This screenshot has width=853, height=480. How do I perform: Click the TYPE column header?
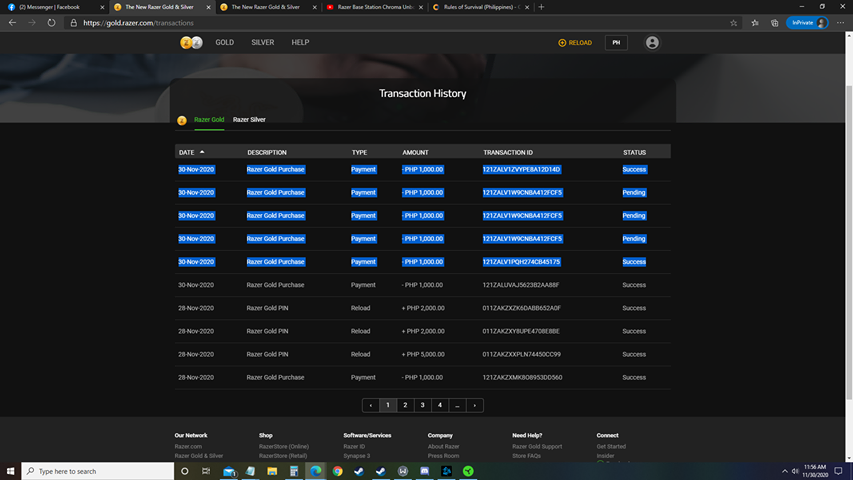click(359, 152)
